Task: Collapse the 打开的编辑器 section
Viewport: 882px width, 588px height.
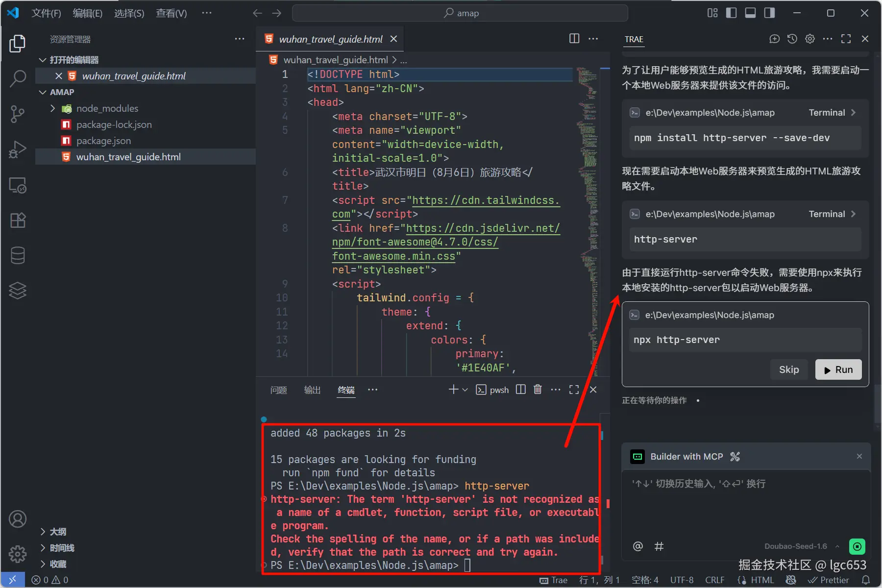Action: (x=43, y=60)
